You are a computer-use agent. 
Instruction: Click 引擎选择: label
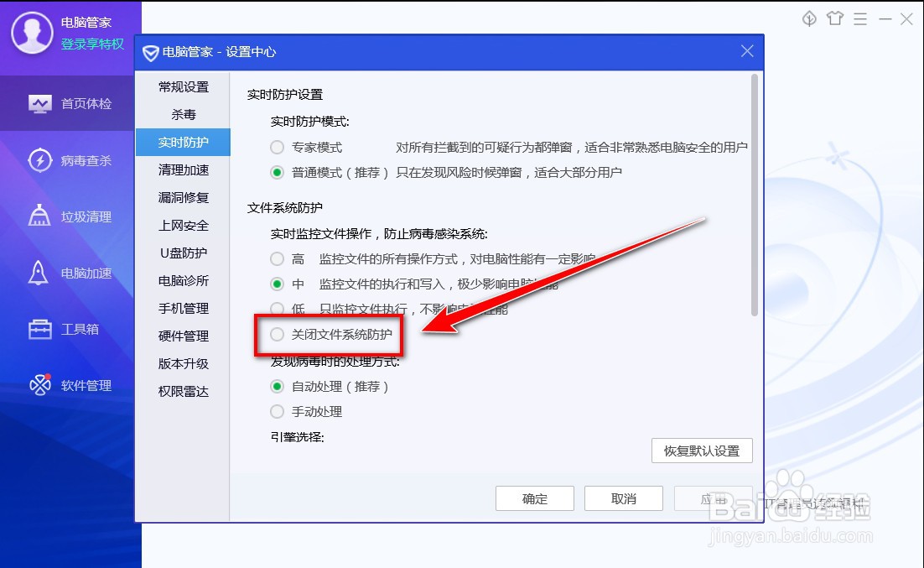[297, 437]
